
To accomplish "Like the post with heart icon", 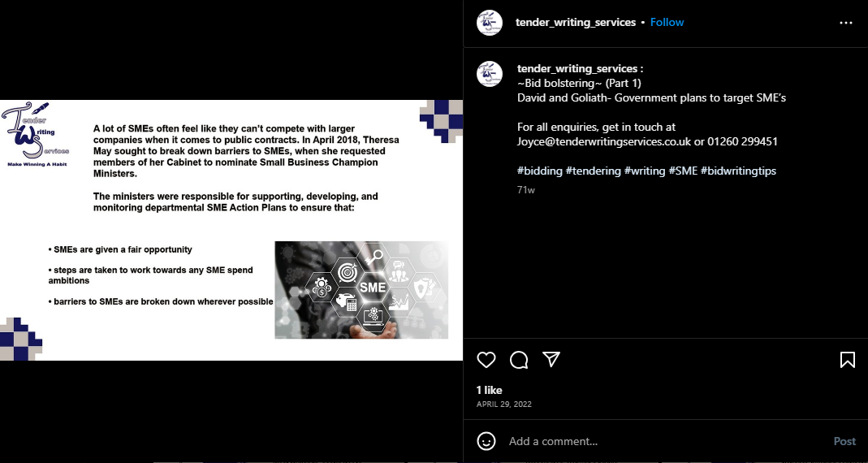I will coord(486,360).
